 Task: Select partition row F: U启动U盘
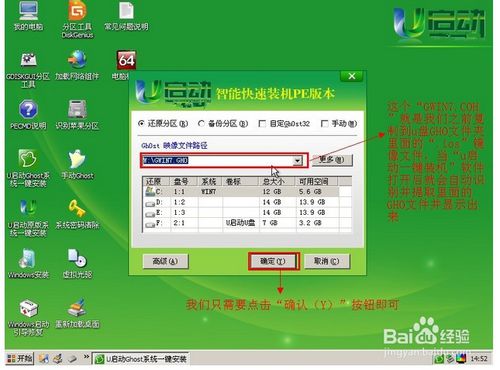tap(247, 223)
